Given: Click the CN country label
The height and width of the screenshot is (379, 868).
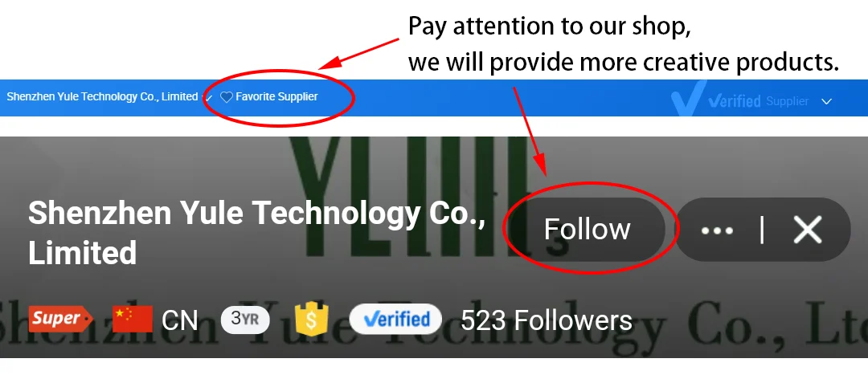Looking at the screenshot, I should pyautogui.click(x=180, y=320).
